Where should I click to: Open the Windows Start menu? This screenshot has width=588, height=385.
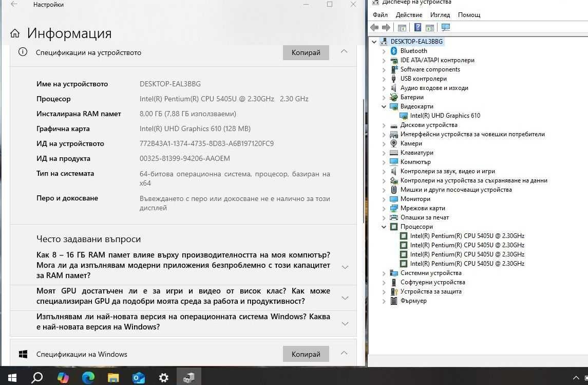pyautogui.click(x=12, y=377)
